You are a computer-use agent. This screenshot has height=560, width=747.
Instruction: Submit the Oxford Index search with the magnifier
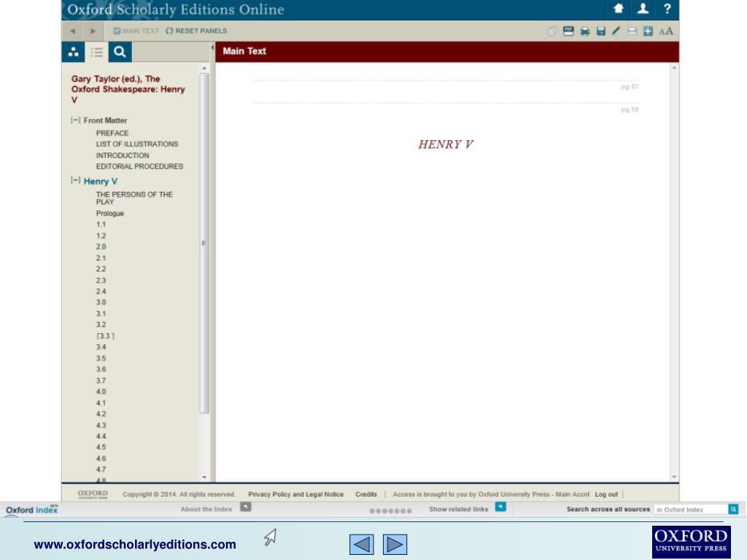click(x=733, y=510)
